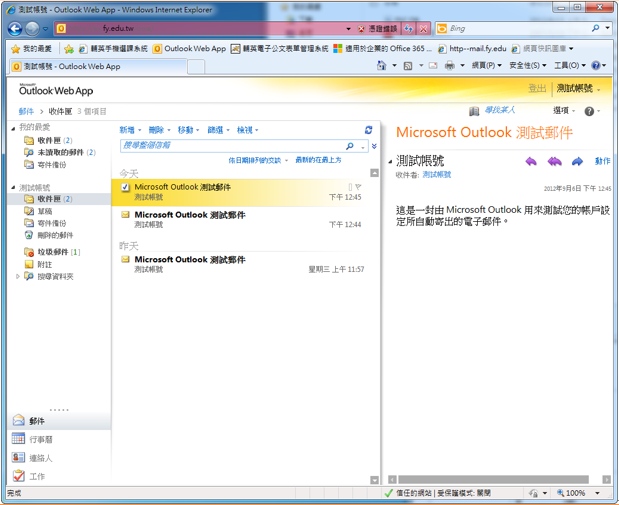Open the 移動 Move dropdown
This screenshot has height=505, width=619.
[x=189, y=130]
